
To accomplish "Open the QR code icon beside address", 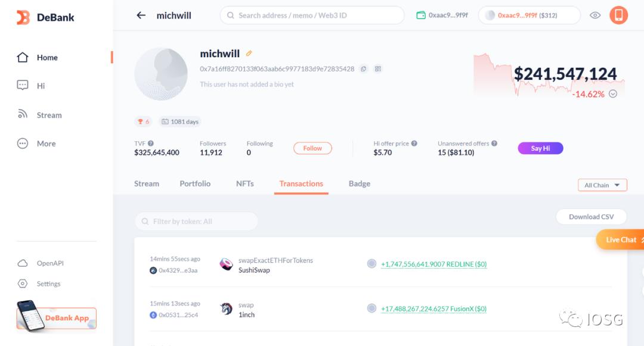I will point(378,69).
